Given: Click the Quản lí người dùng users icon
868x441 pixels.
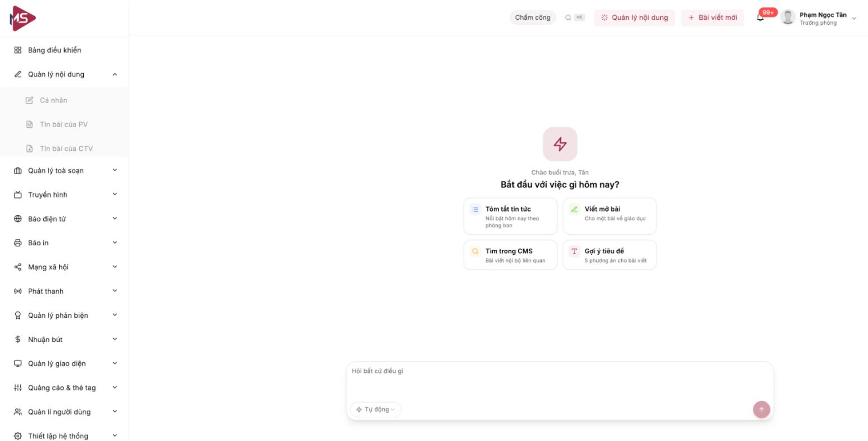Looking at the screenshot, I should 17,412.
